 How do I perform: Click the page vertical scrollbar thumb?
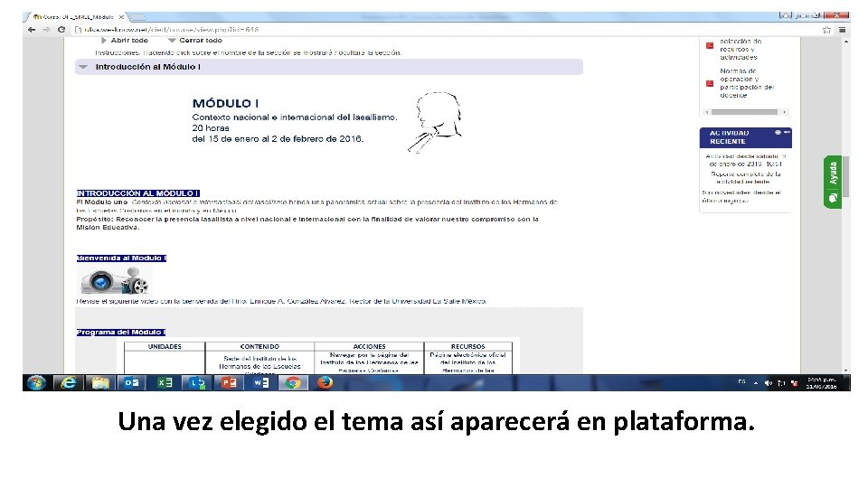click(845, 177)
